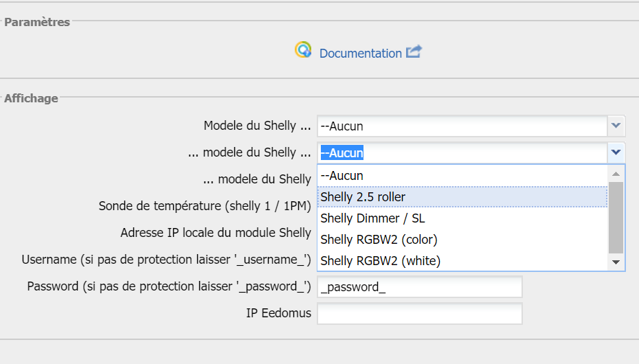Image resolution: width=639 pixels, height=364 pixels.
Task: Click the first Modele du Shelly combo field
Action: [x=462, y=126]
